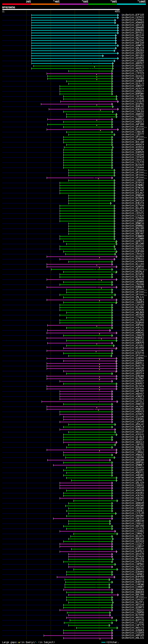Open hit UniRef100_Q6Z744
Screen dimensions: 148x644
coord(133,38)
